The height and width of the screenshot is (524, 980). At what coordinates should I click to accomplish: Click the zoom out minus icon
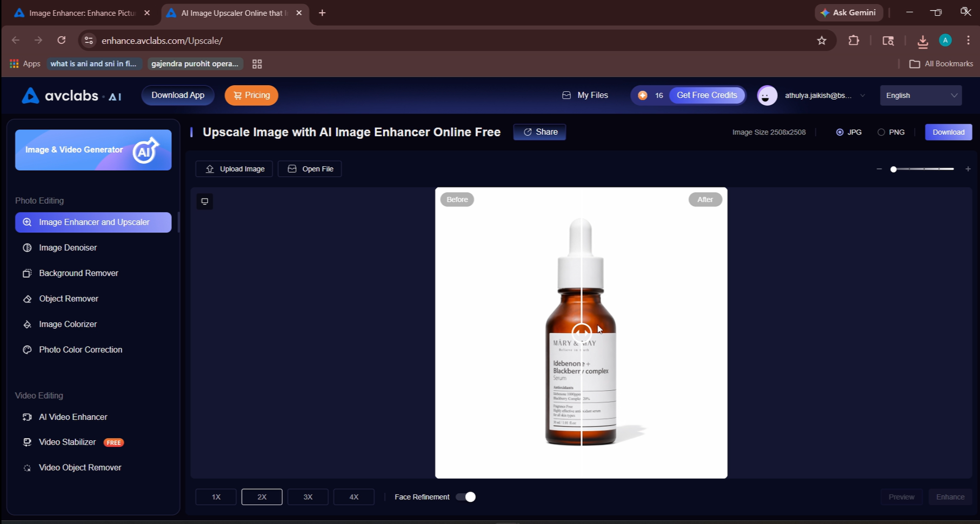[879, 169]
